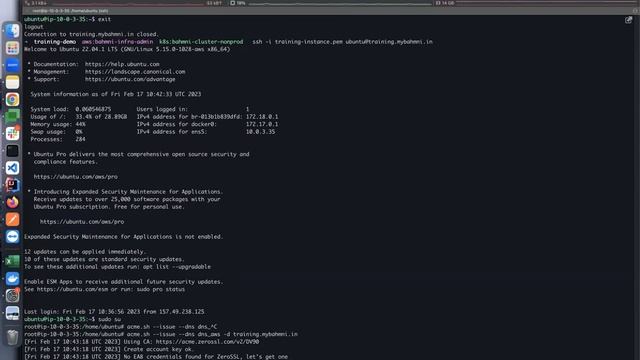Open Launchpad in the dock

pyautogui.click(x=12, y=48)
